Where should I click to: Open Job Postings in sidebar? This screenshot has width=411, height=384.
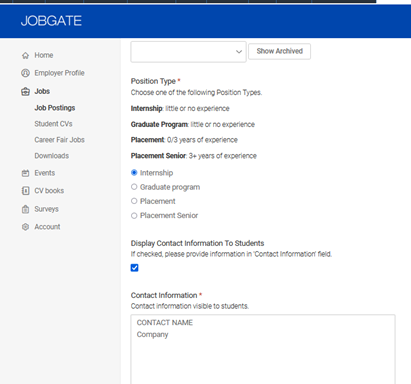click(55, 108)
